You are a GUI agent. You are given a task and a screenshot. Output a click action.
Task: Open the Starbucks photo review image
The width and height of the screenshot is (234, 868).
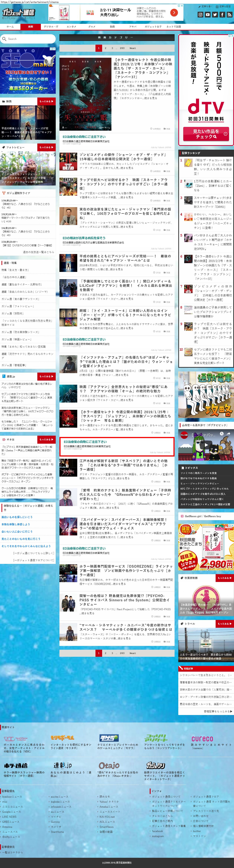click(28, 168)
